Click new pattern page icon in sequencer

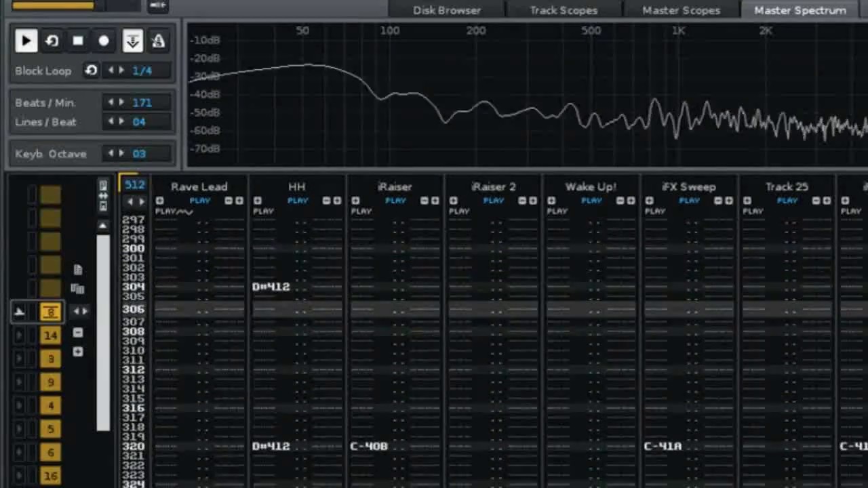[78, 270]
